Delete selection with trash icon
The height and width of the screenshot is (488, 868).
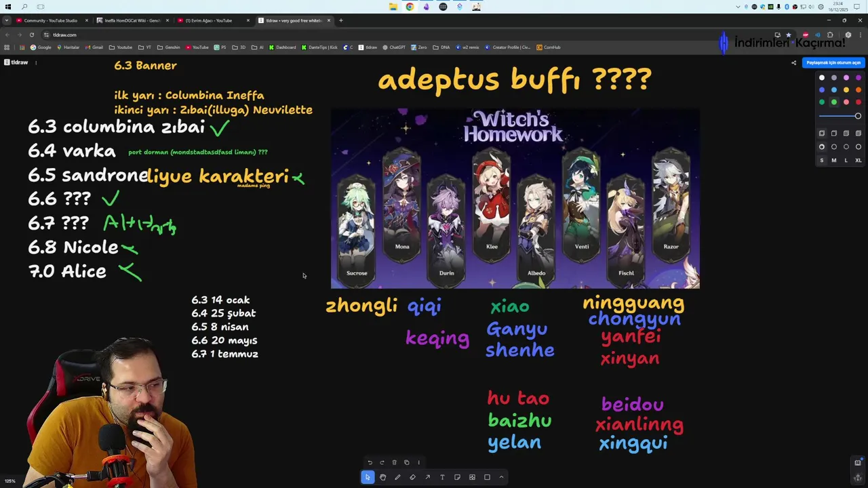click(394, 462)
